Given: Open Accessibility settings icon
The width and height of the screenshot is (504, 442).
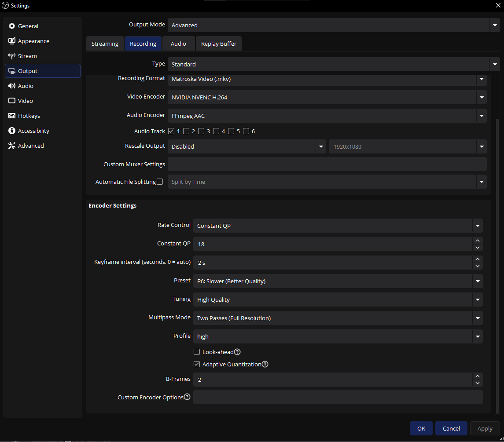Looking at the screenshot, I should (x=12, y=131).
